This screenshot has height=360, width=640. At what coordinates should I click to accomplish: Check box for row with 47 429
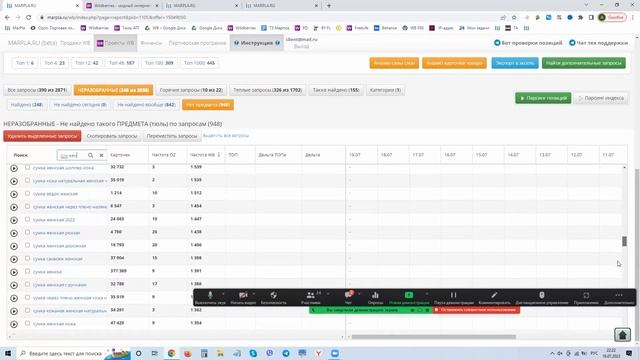coord(27,323)
